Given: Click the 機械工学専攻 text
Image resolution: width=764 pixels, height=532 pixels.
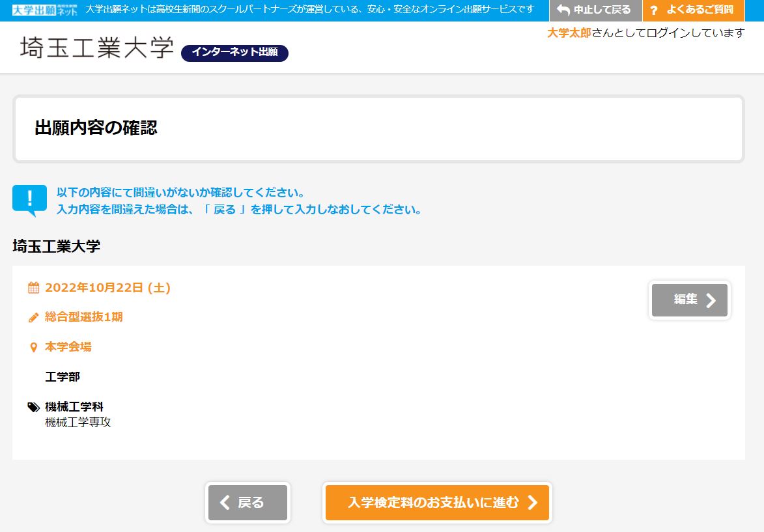Looking at the screenshot, I should (78, 423).
